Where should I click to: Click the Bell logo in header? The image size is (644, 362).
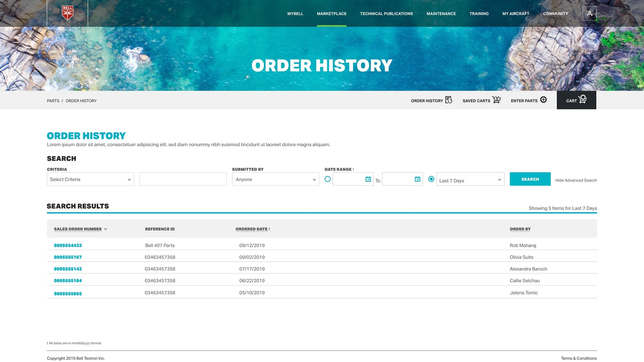point(67,13)
